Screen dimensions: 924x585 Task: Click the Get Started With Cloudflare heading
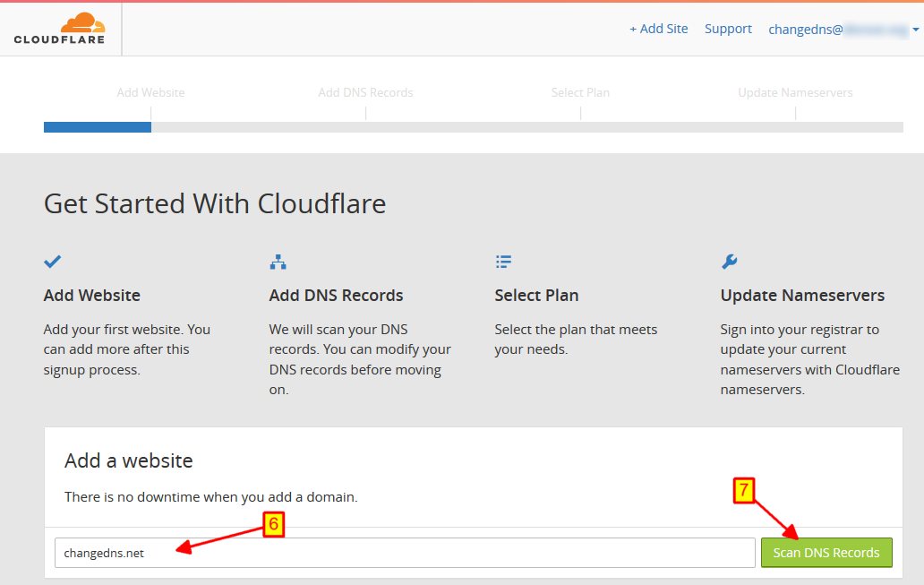point(215,203)
